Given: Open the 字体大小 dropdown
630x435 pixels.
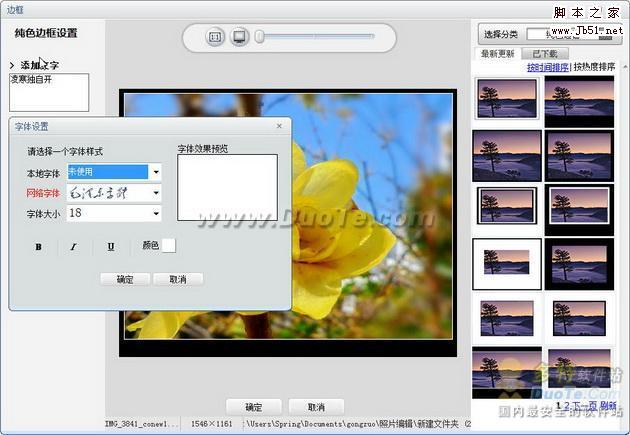Looking at the screenshot, I should (156, 213).
